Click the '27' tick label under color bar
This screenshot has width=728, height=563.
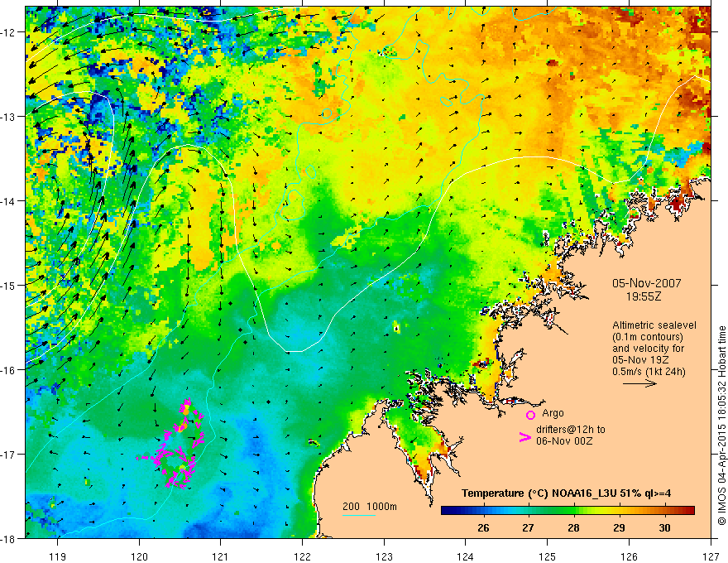click(x=528, y=527)
